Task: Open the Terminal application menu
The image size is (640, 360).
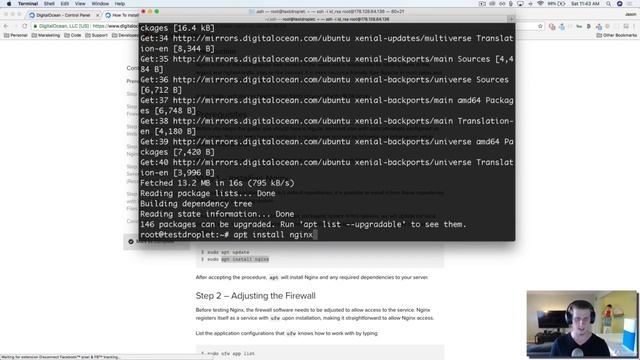Action: (28, 4)
